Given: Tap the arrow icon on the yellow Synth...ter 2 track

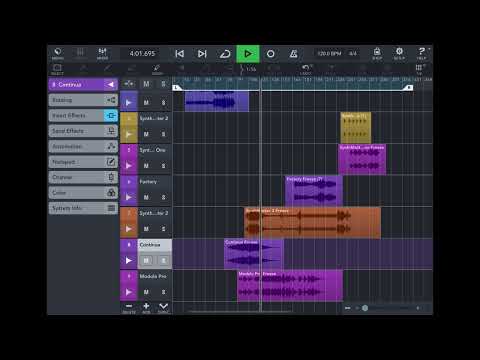Looking at the screenshot, I should (129, 134).
